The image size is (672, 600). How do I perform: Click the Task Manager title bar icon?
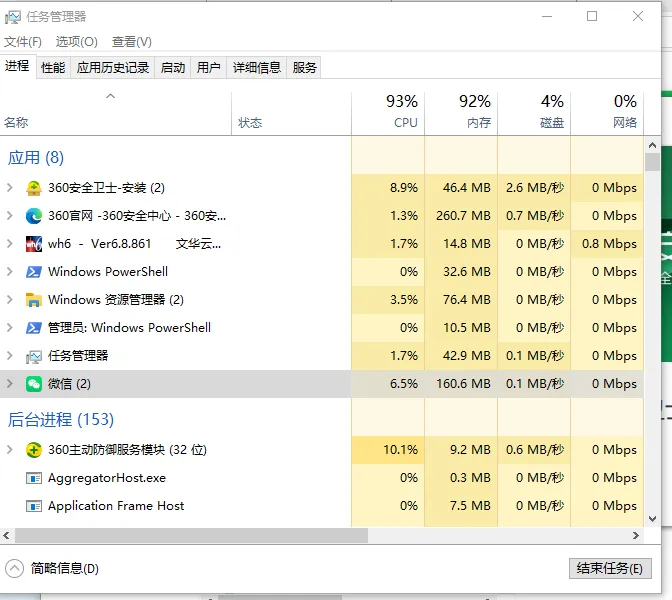[x=12, y=17]
